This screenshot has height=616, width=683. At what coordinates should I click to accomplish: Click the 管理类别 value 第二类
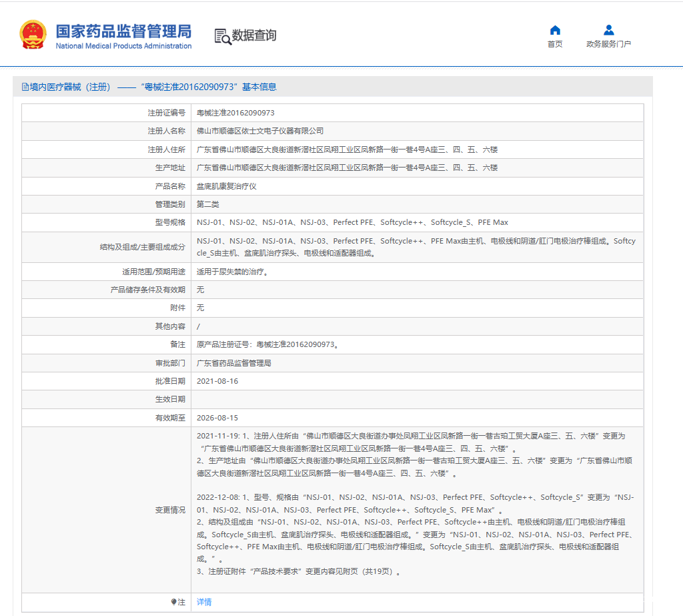coord(208,204)
